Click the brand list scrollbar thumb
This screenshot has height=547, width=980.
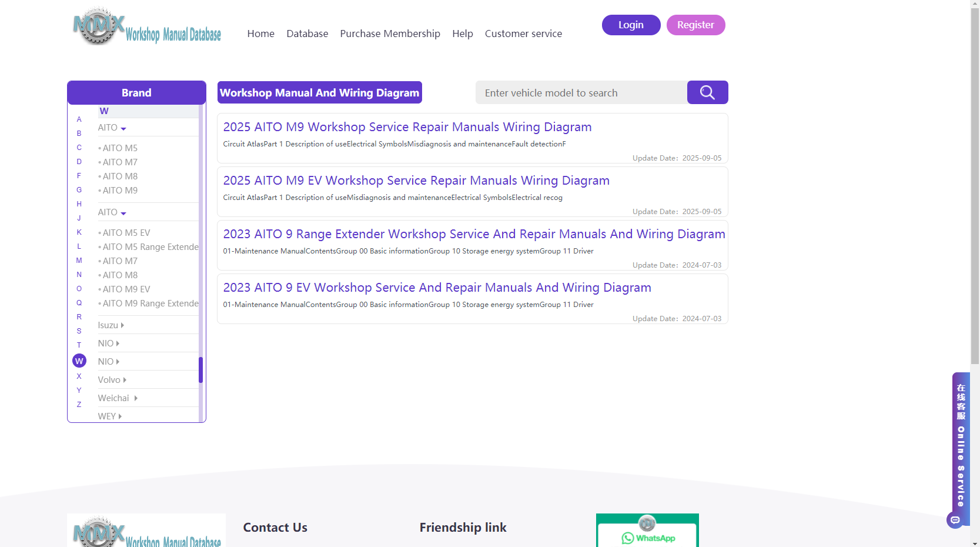point(200,370)
